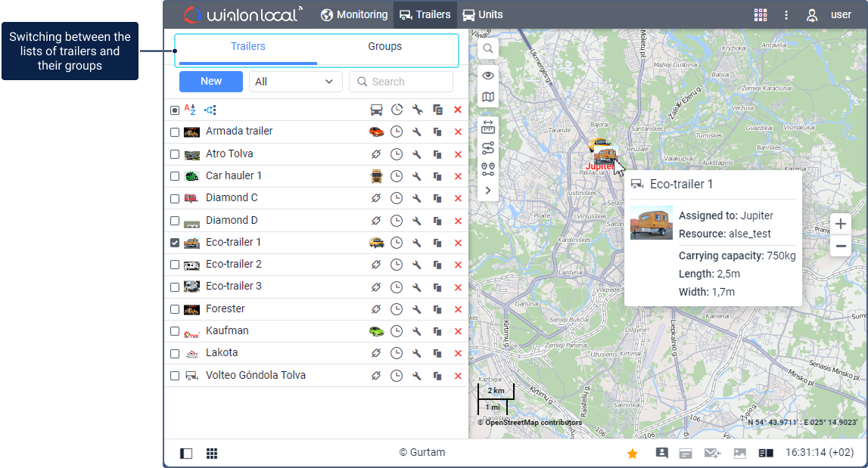Select the Forester trailer name
Screen dimensions: 868x468
225,308
